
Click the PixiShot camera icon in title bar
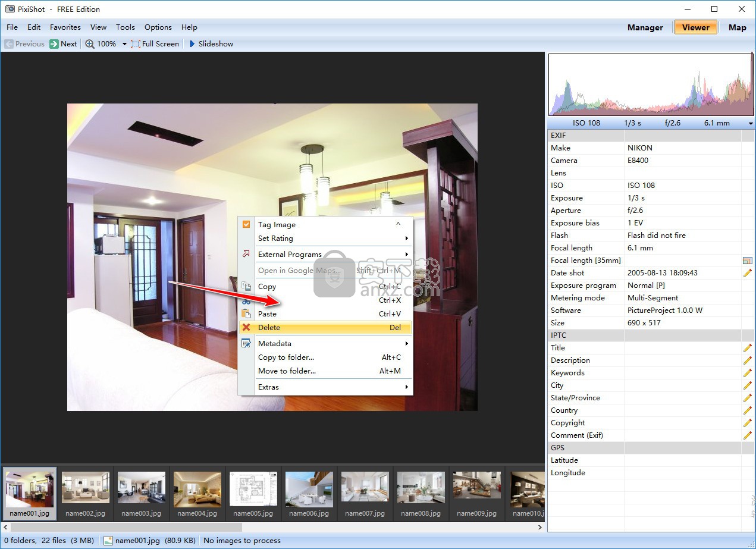(10, 10)
